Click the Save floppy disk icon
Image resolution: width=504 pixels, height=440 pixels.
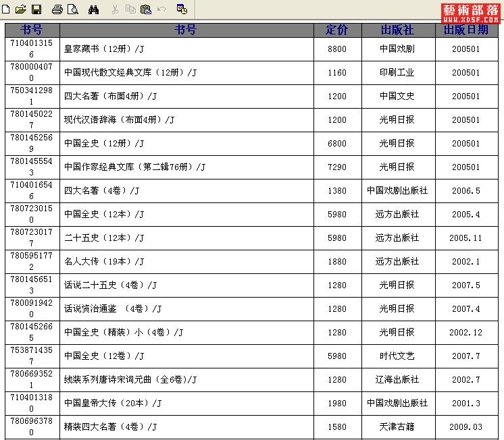[x=36, y=9]
